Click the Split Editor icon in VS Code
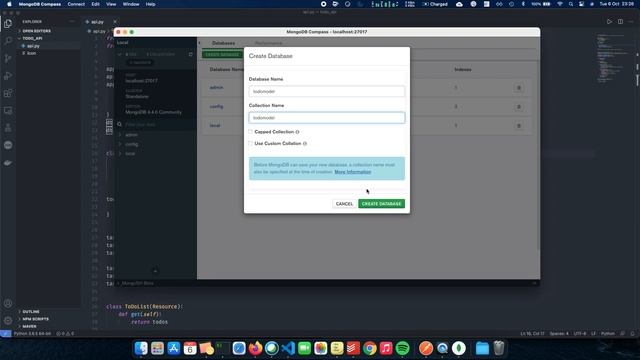 [x=620, y=22]
